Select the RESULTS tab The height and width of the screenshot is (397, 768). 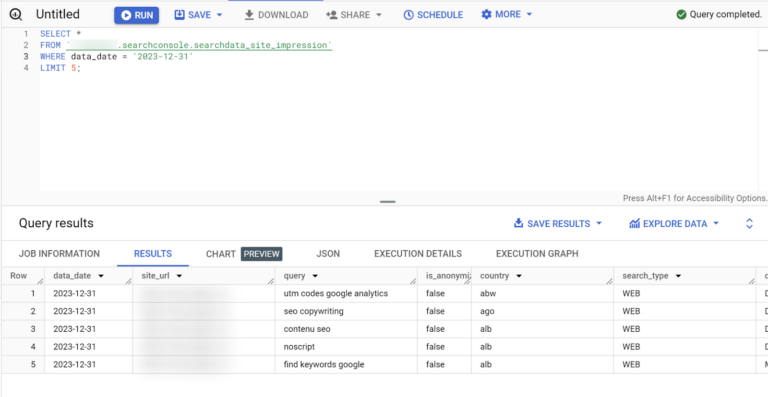[153, 254]
